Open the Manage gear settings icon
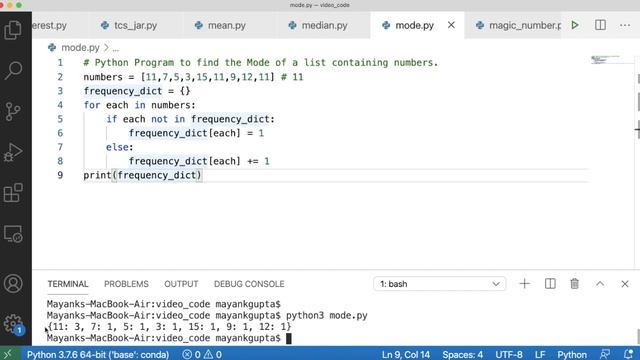 pos(13,324)
